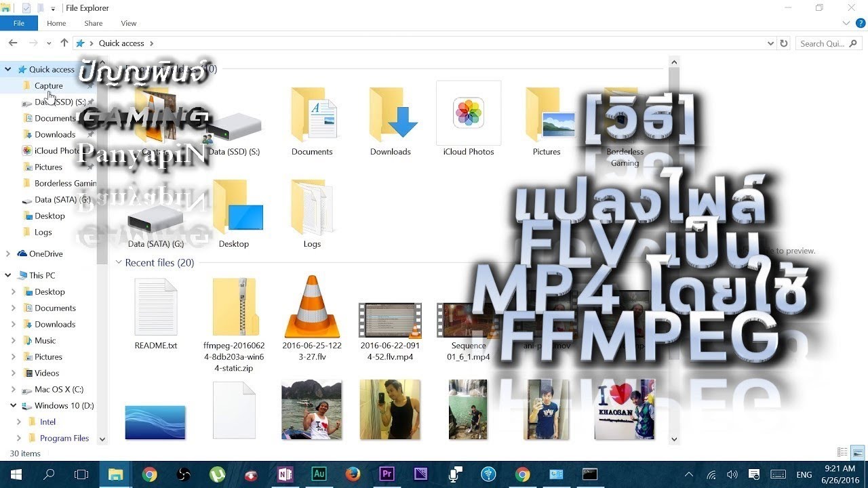Open the Documents folder icon in Frequent folders
The height and width of the screenshot is (488, 868).
[x=313, y=114]
